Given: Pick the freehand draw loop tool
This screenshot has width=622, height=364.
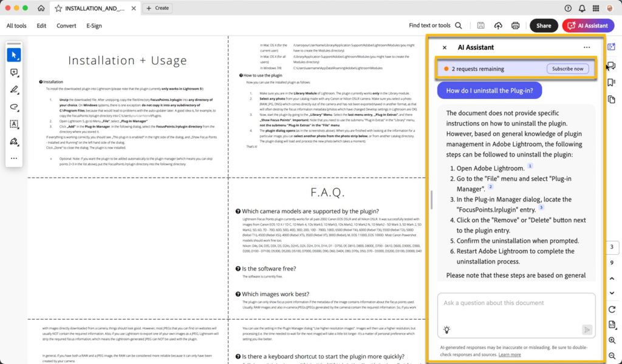Looking at the screenshot, I should point(13,107).
